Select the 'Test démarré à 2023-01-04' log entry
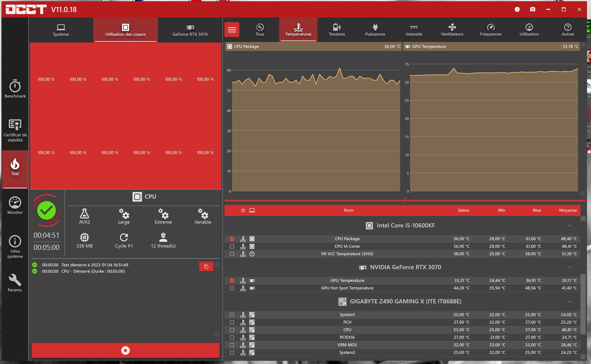Viewport: 591px width, 364px height. (x=95, y=265)
